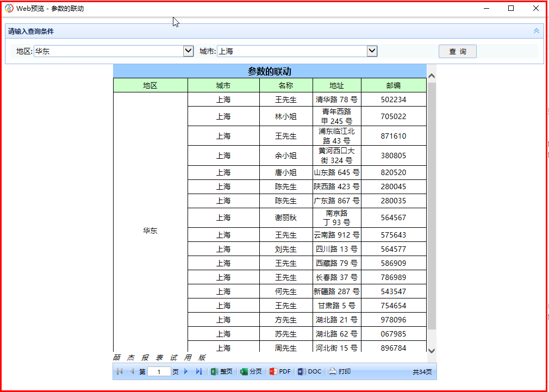Viewport: 549px width, 392px height.
Task: Maximize the Web预览 window
Action: [x=511, y=8]
